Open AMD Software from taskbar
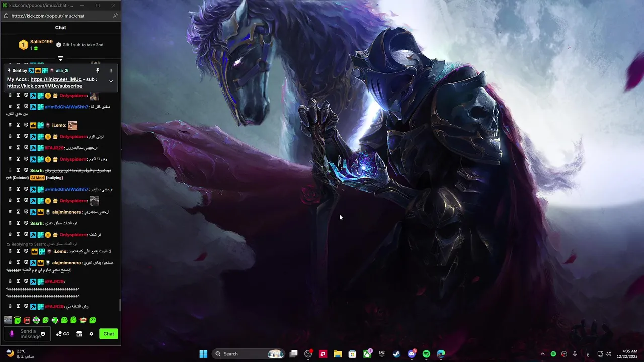Image resolution: width=644 pixels, height=362 pixels. pyautogui.click(x=323, y=354)
